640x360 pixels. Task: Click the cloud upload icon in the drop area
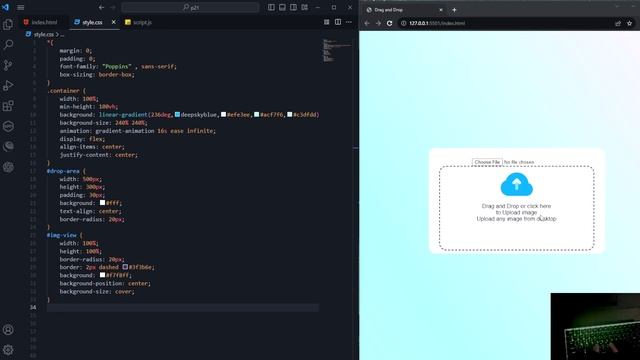516,184
